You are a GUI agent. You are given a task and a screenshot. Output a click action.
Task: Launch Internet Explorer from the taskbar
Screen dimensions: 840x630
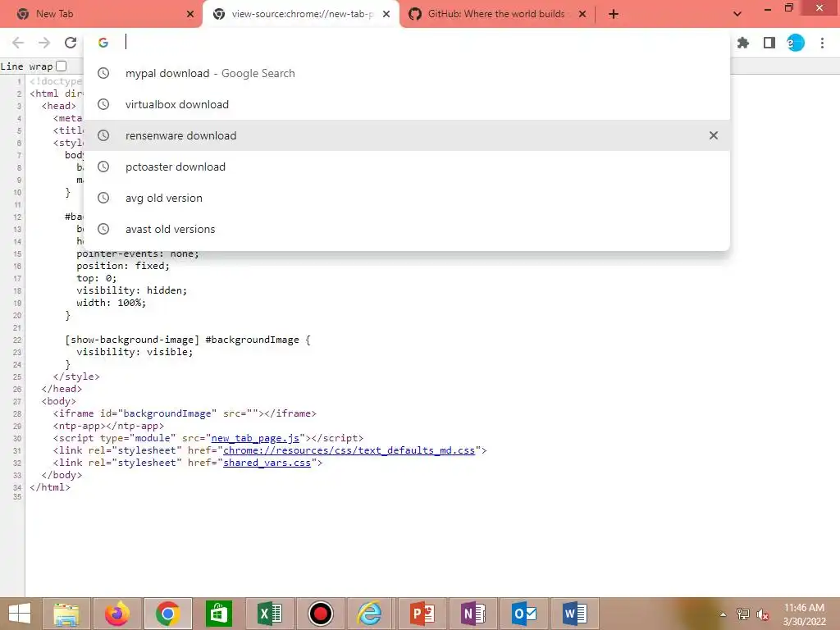click(x=370, y=614)
